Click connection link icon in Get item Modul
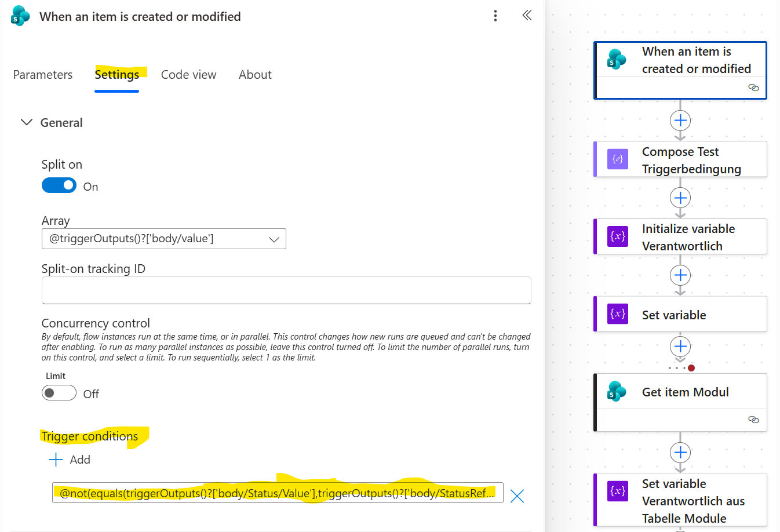Viewport: 780px width, 532px height. [x=753, y=420]
